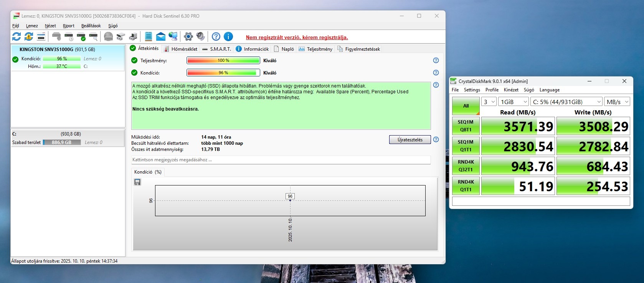This screenshot has height=283, width=644.
Task: Select the Áttekintés tab
Action: point(144,48)
